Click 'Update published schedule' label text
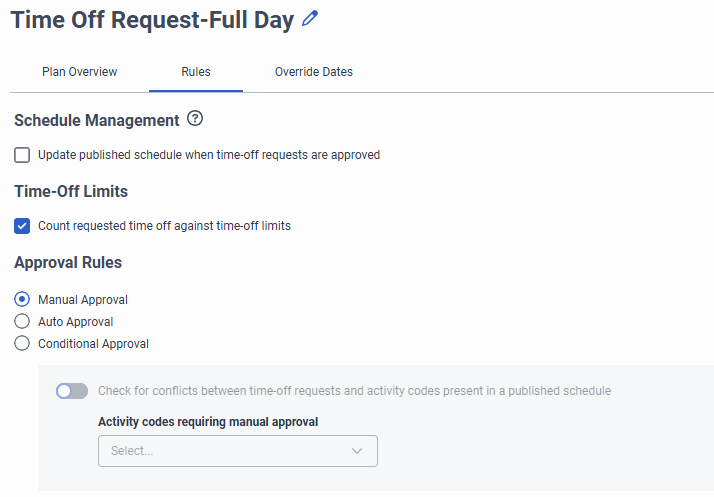The height and width of the screenshot is (497, 714). pos(208,155)
